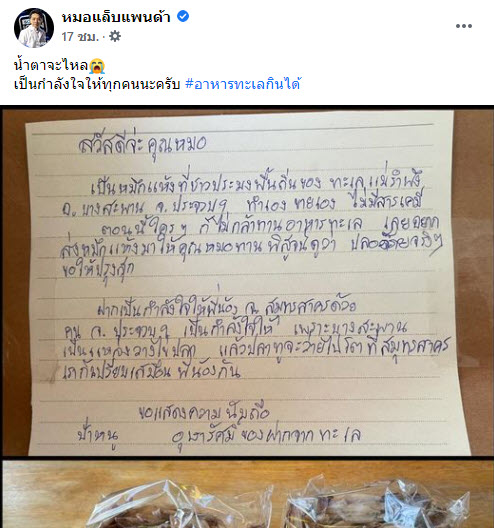This screenshot has width=494, height=528.
Task: Click the letter paragraph mentioning สมุทรสาคร
Action: point(256,339)
